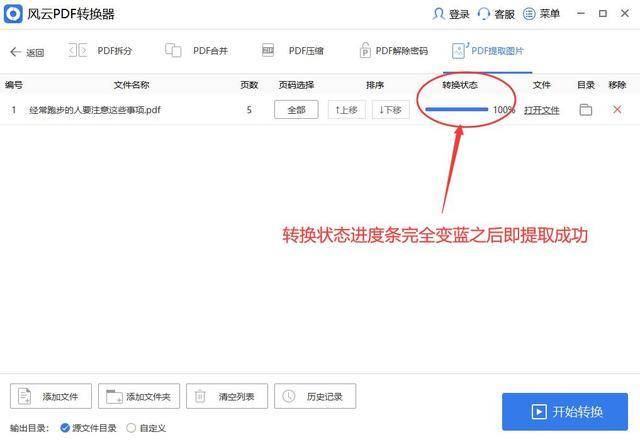This screenshot has height=447, width=640.
Task: Open the PDF合并 merge tool
Action: coord(196,51)
